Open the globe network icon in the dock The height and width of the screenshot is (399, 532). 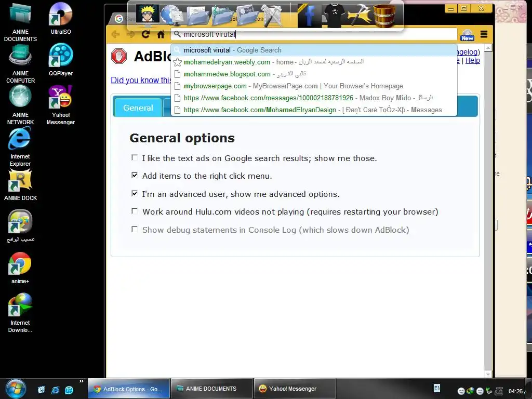172,15
